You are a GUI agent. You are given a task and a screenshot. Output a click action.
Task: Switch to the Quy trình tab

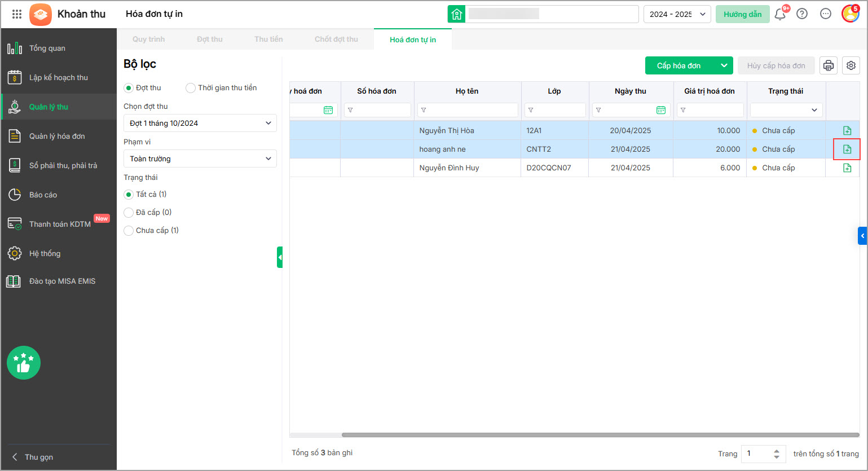point(148,39)
